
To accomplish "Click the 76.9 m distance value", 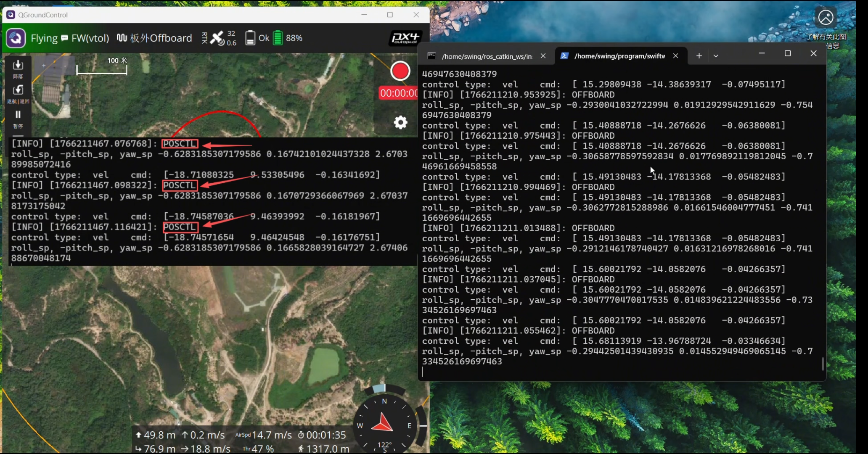I will [x=159, y=449].
